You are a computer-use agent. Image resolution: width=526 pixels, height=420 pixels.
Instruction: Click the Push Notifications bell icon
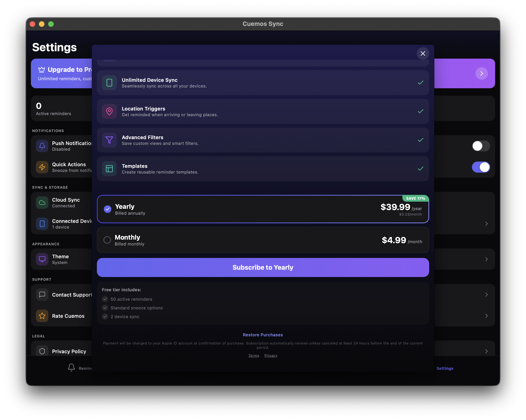(42, 146)
